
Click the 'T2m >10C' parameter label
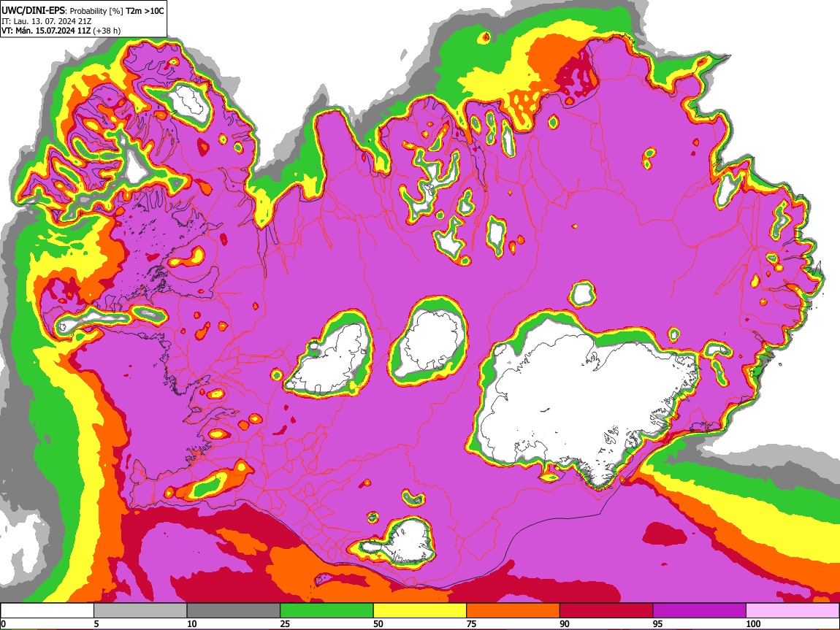[x=145, y=10]
